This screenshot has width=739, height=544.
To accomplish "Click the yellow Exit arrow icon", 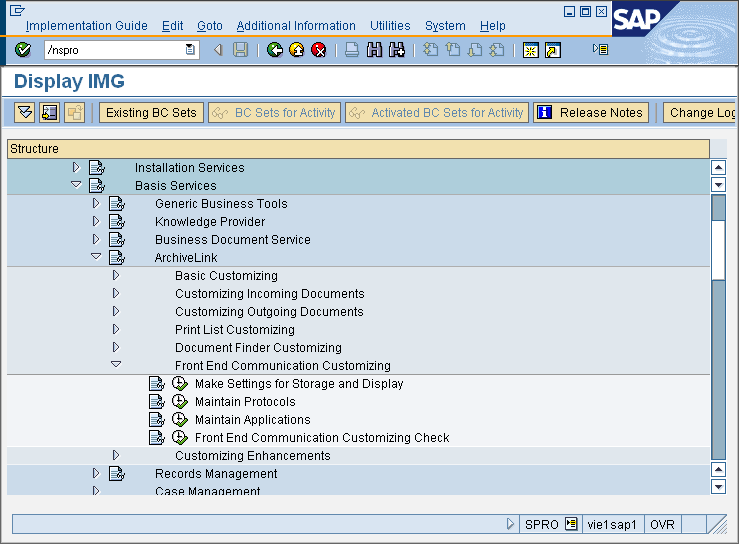I will click(297, 50).
